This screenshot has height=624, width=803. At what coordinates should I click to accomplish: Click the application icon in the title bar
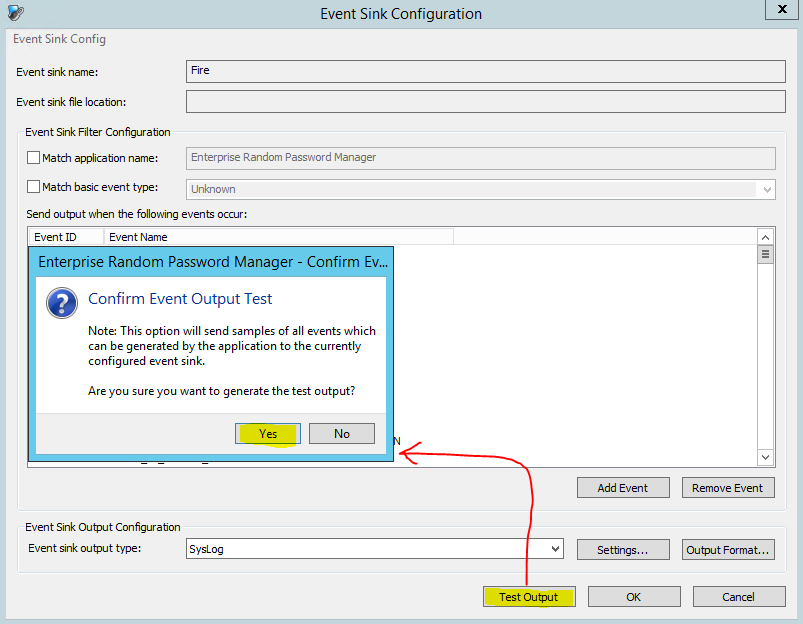[x=16, y=12]
